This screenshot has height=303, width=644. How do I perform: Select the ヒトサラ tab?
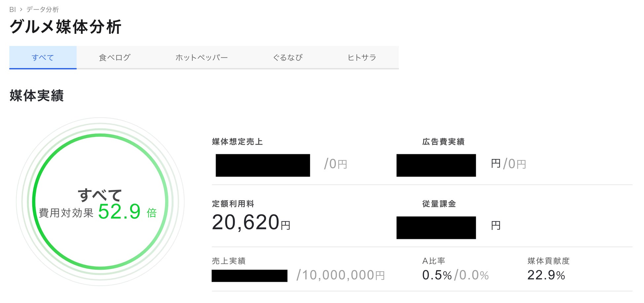[x=362, y=57]
